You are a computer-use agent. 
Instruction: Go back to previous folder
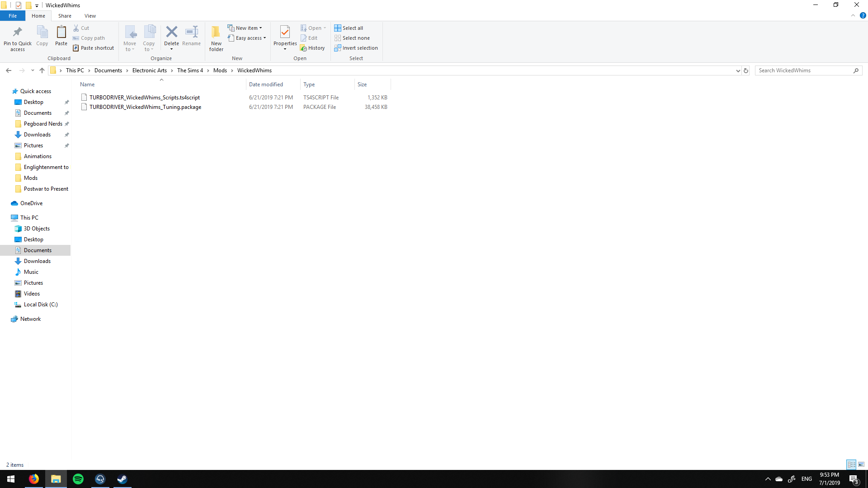pyautogui.click(x=9, y=70)
